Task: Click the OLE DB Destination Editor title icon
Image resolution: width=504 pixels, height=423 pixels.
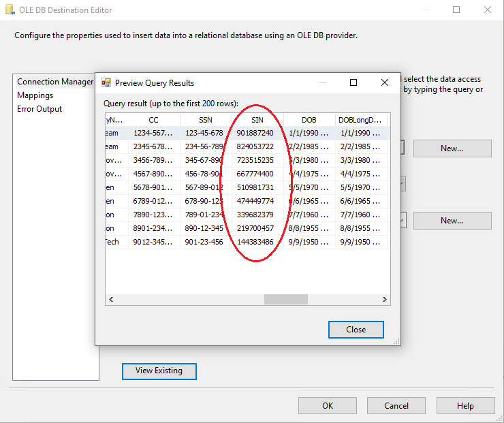Action: click(x=10, y=10)
